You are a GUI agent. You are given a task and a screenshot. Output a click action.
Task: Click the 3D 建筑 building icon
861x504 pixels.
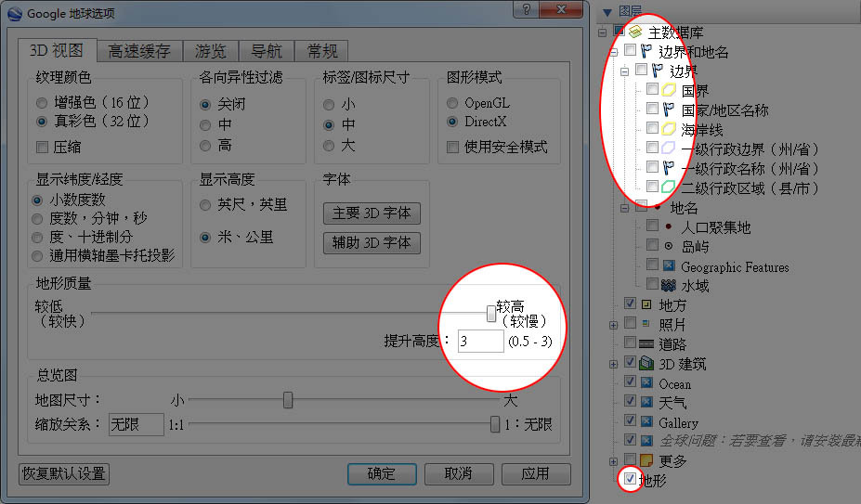coord(646,363)
